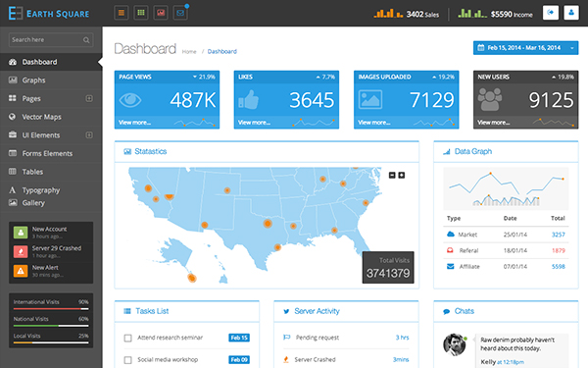The height and width of the screenshot is (368, 588).
Task: Click the Earth Square logo icon
Action: pyautogui.click(x=16, y=13)
